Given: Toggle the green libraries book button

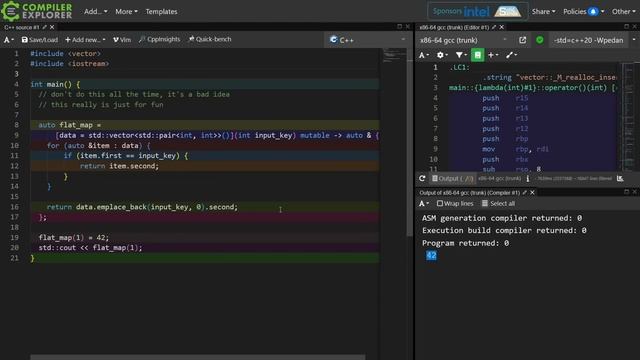Looking at the screenshot, I should click(x=478, y=55).
